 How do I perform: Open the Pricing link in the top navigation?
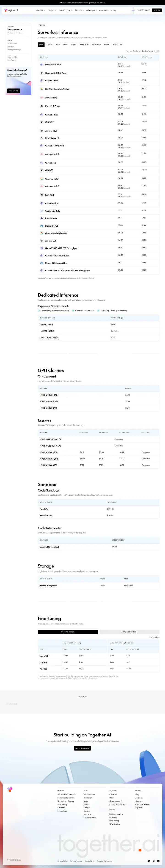114,11
